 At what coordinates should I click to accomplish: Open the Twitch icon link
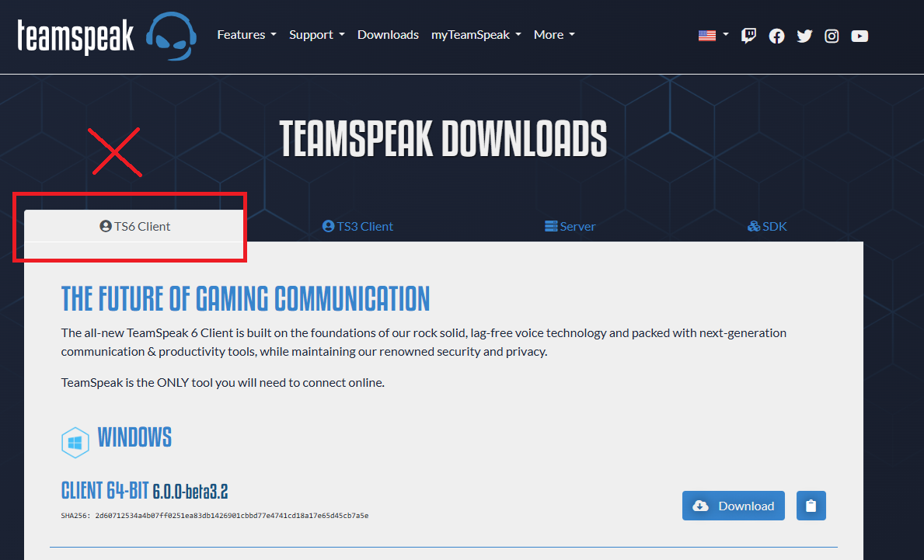[x=748, y=36]
